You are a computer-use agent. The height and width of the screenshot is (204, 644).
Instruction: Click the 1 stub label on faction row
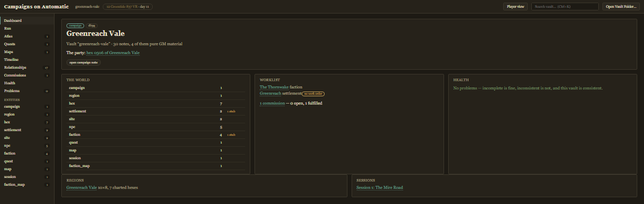click(x=231, y=135)
